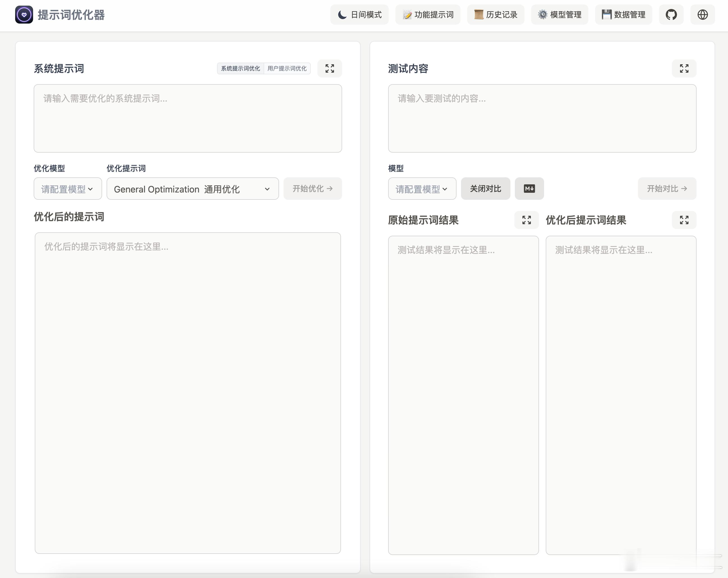Toggle 日间模式 theme switch
Viewport: 728px width, 578px height.
point(359,15)
